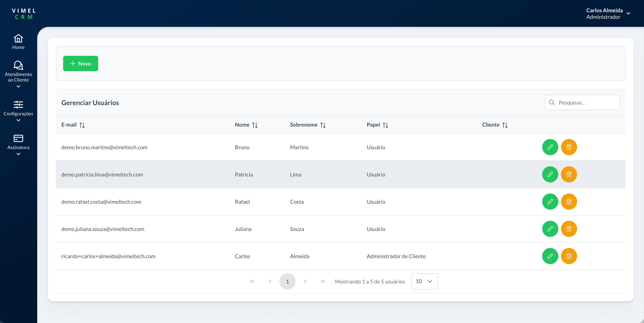The image size is (644, 323).
Task: Open the Home icon in the sidebar
Action: 18,39
